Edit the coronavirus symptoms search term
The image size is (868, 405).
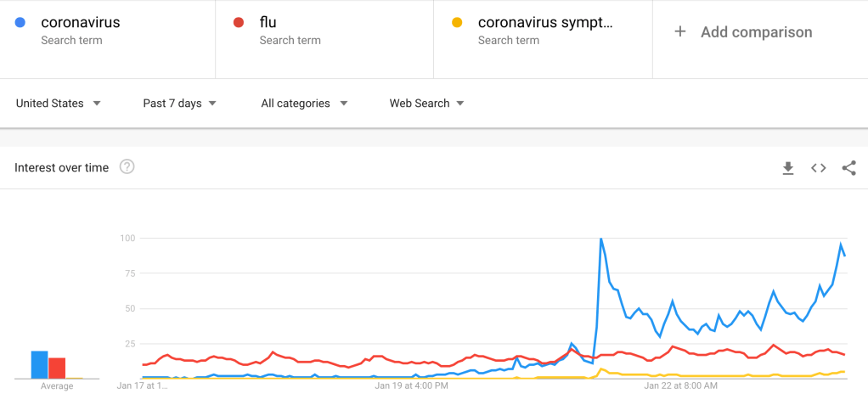pos(544,23)
